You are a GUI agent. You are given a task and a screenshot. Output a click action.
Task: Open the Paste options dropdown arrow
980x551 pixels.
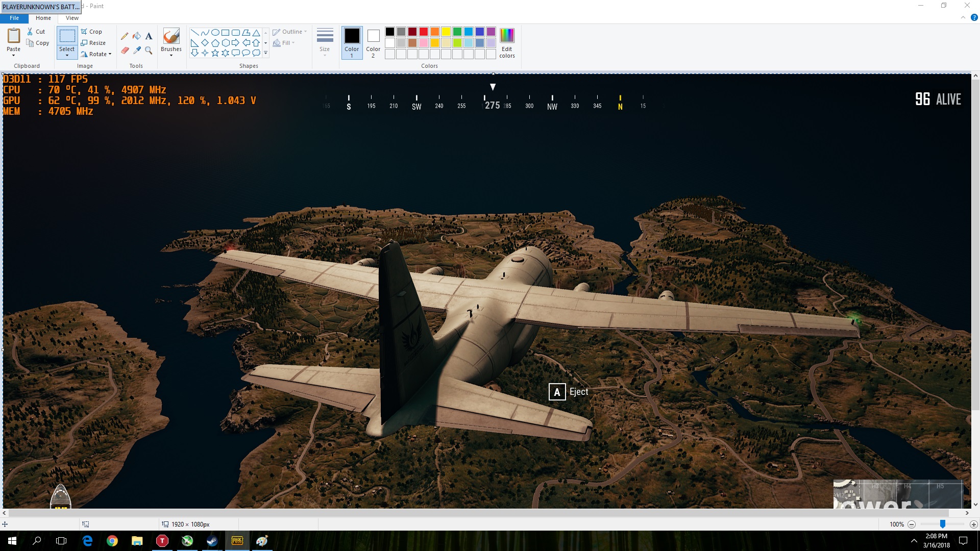click(13, 55)
